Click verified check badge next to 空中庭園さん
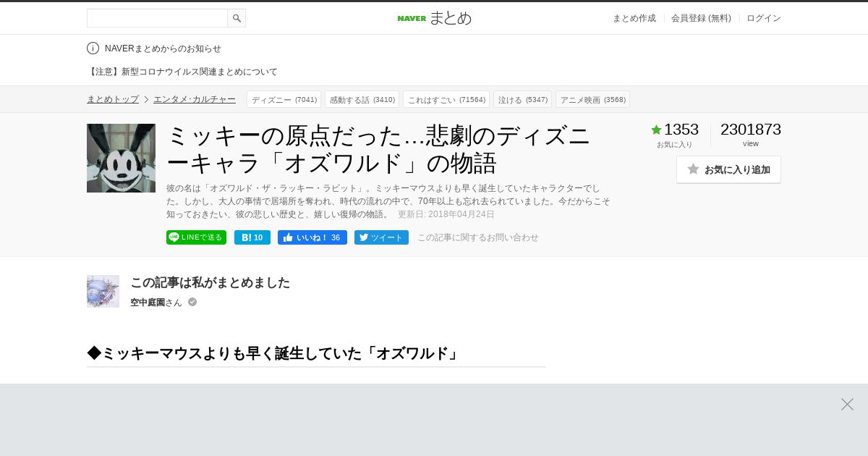Image resolution: width=868 pixels, height=456 pixels. tap(192, 302)
